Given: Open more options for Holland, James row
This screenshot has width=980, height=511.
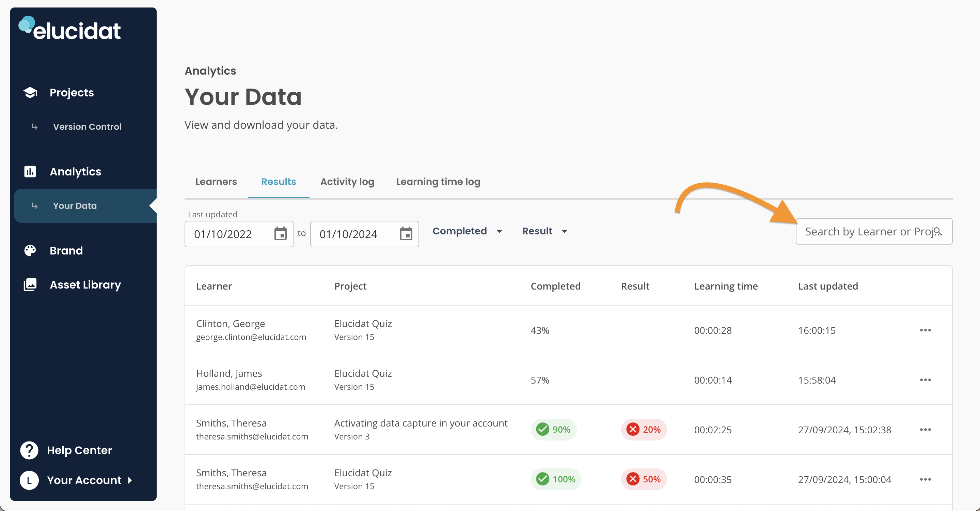Looking at the screenshot, I should coord(925,380).
